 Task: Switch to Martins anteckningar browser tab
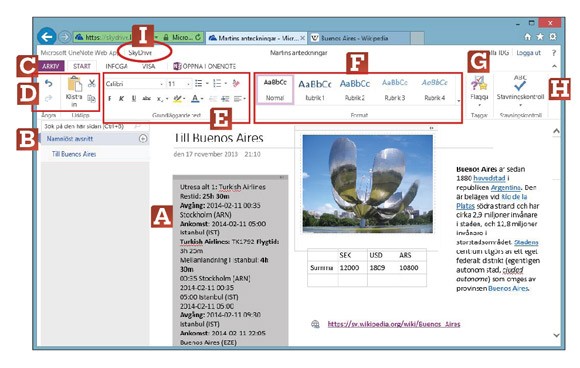(256, 38)
